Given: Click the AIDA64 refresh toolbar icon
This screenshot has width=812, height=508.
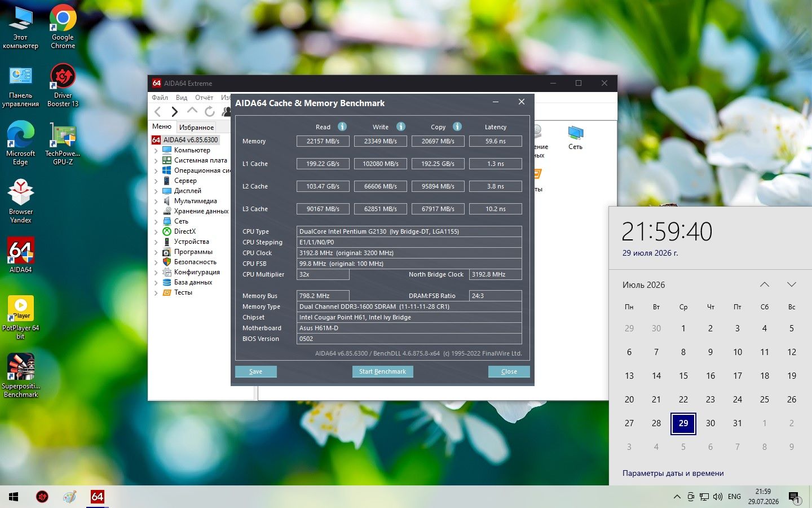Looking at the screenshot, I should pos(210,112).
